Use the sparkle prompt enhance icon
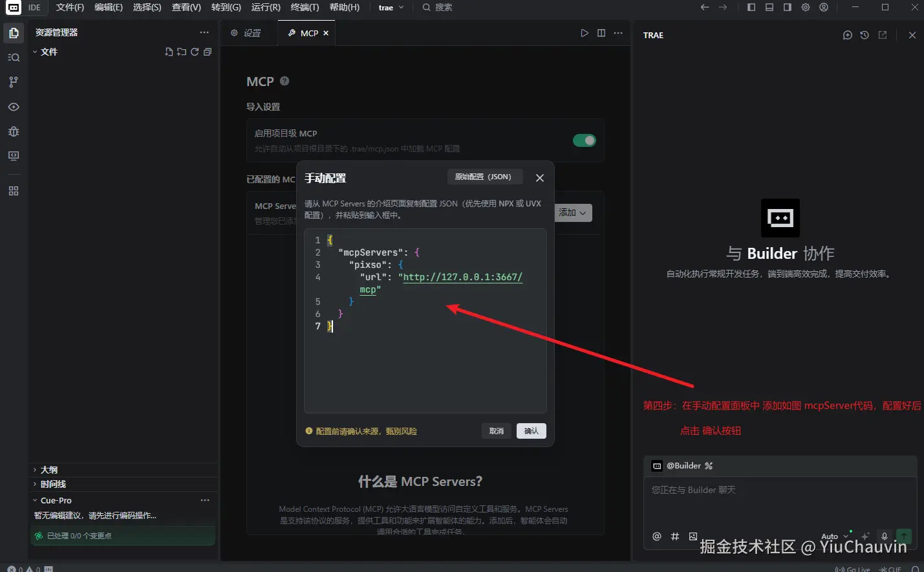924x572 pixels. coord(865,536)
